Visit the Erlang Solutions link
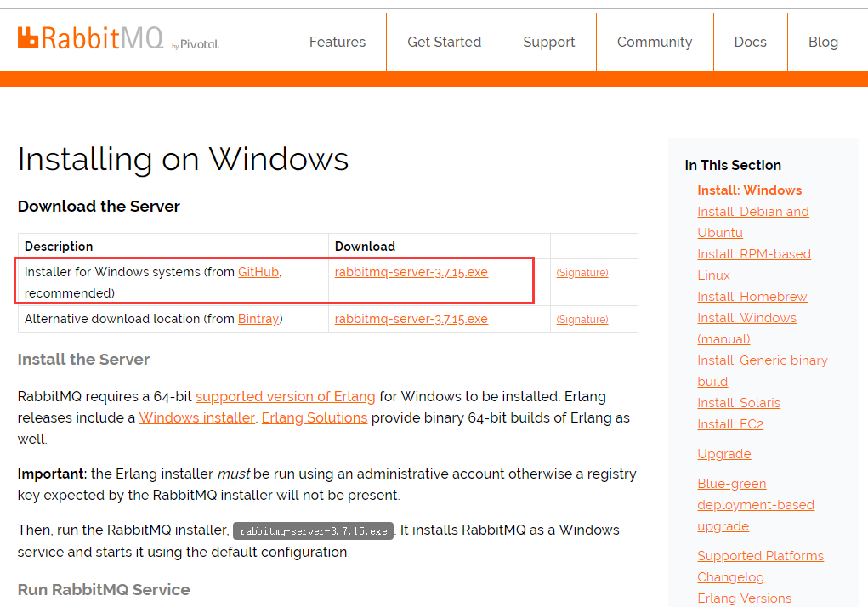The image size is (868, 607). (x=315, y=417)
